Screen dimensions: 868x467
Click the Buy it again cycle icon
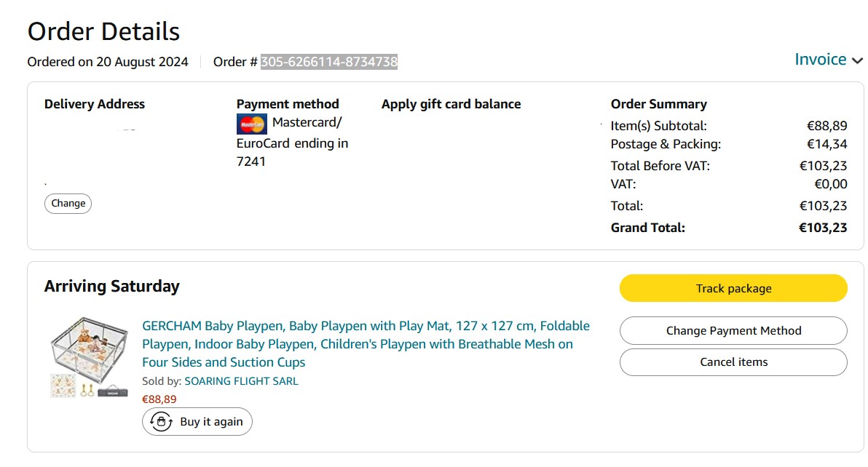[161, 422]
